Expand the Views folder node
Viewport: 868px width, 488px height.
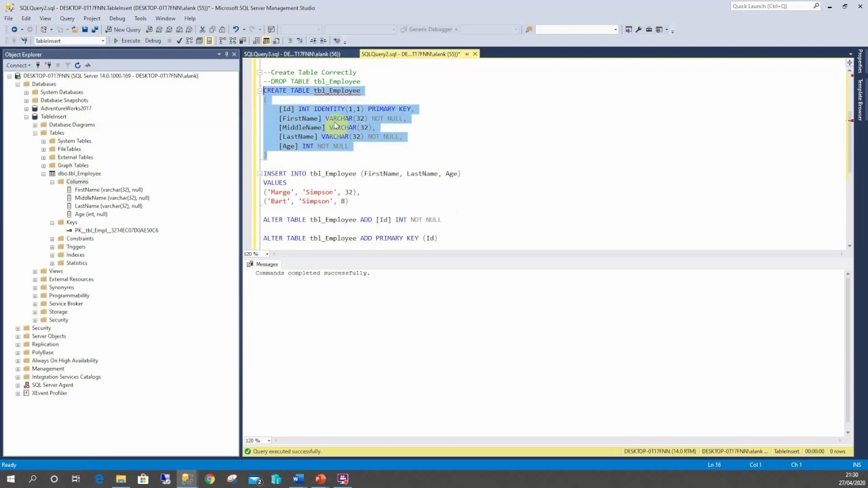tap(35, 271)
